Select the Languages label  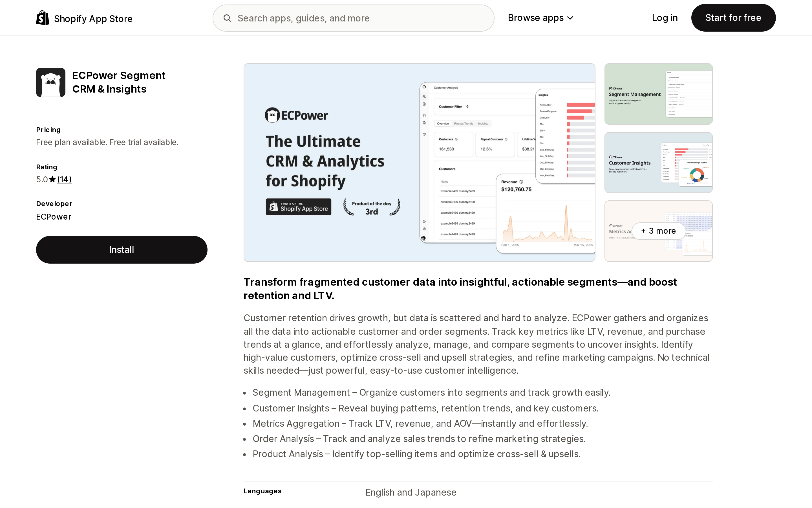click(x=262, y=491)
